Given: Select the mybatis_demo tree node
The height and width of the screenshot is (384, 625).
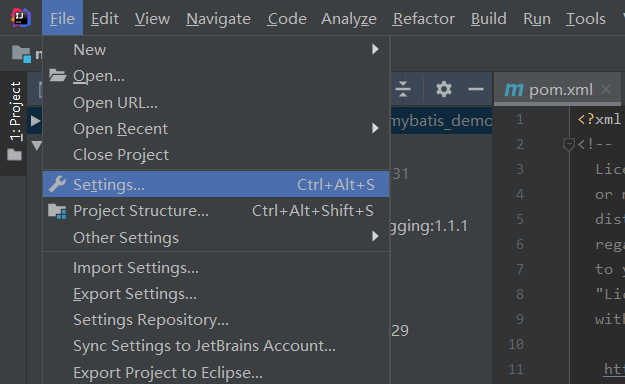Looking at the screenshot, I should (x=441, y=120).
